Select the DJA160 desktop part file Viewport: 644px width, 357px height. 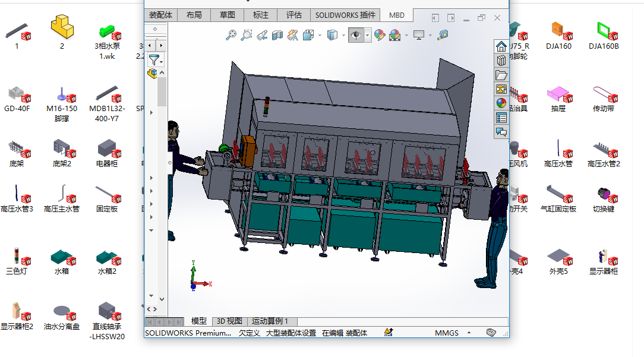(558, 34)
